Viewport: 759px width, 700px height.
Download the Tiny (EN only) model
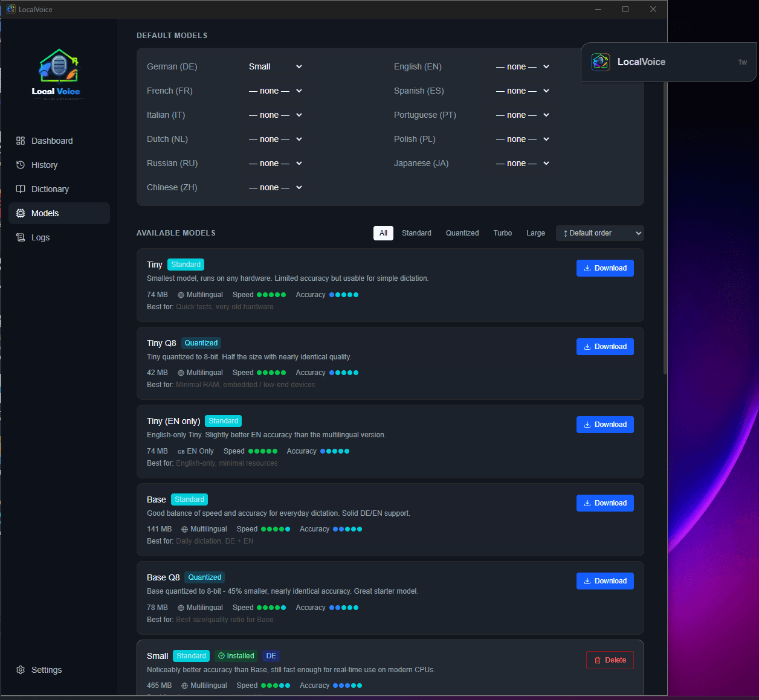pos(605,424)
